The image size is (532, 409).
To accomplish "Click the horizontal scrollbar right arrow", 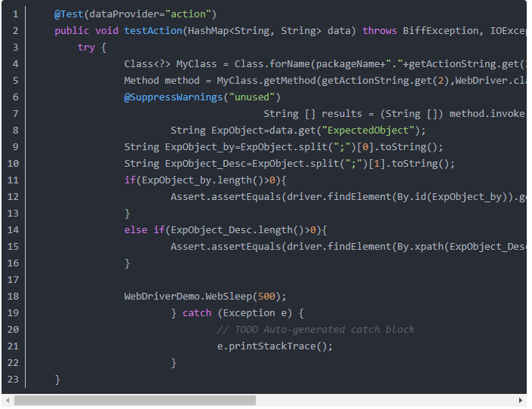I will click(521, 401).
